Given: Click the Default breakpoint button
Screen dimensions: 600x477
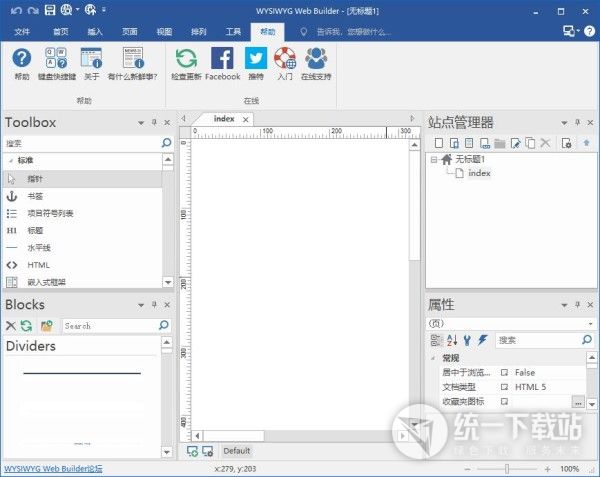Looking at the screenshot, I should click(236, 451).
